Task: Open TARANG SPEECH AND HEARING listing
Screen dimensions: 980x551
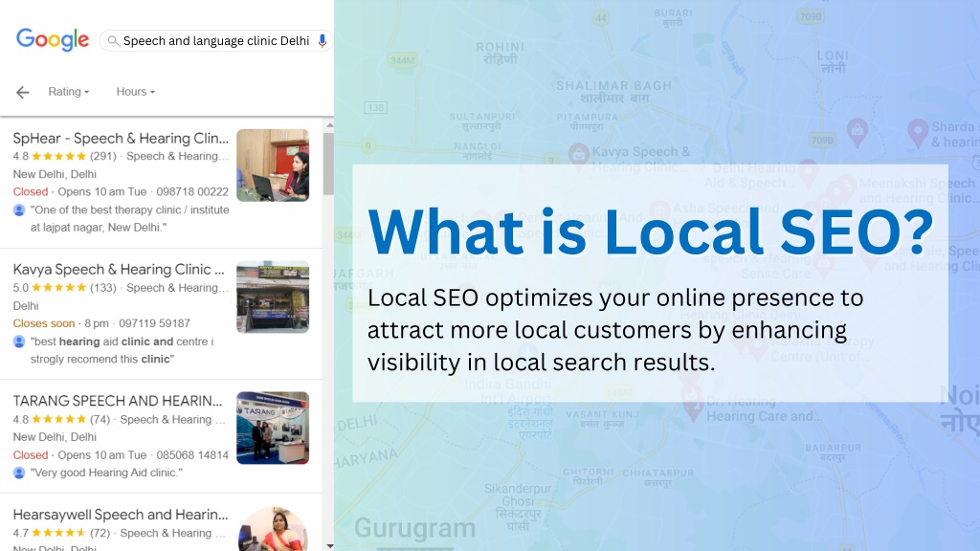Action: click(118, 401)
